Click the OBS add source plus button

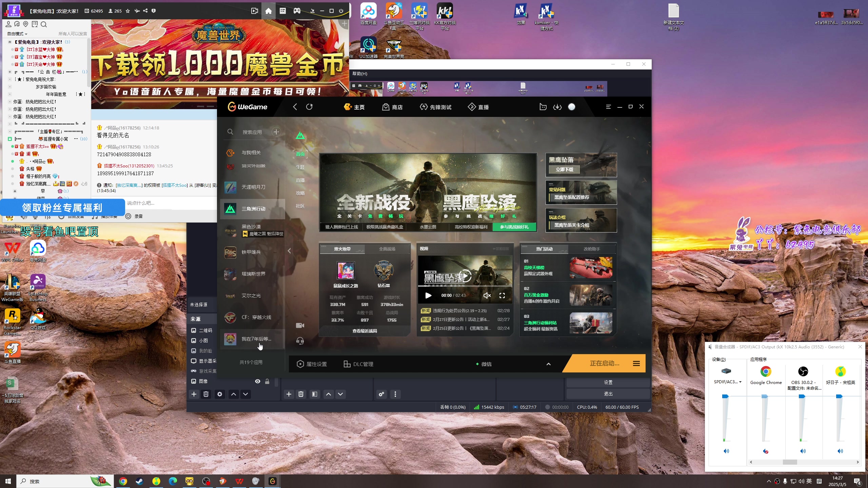click(194, 394)
